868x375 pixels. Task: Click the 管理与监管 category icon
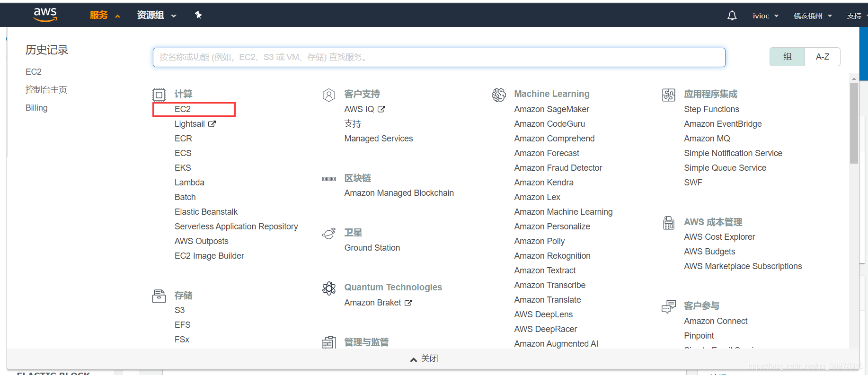tap(329, 342)
